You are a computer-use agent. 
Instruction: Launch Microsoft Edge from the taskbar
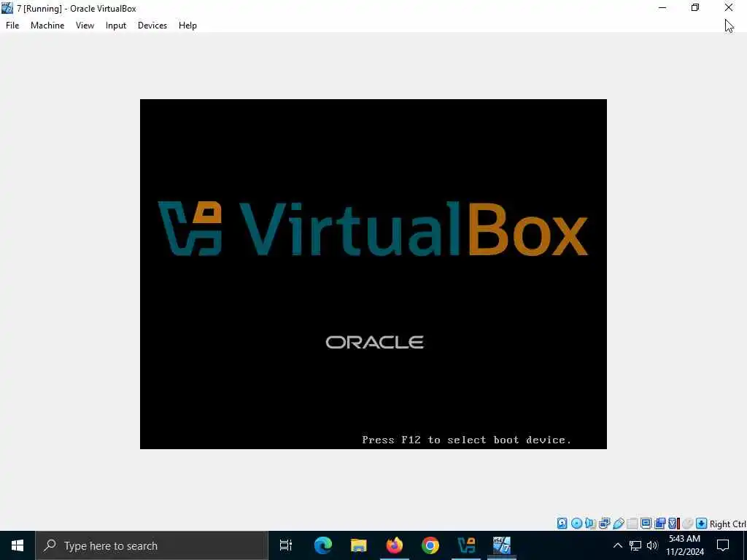click(322, 545)
